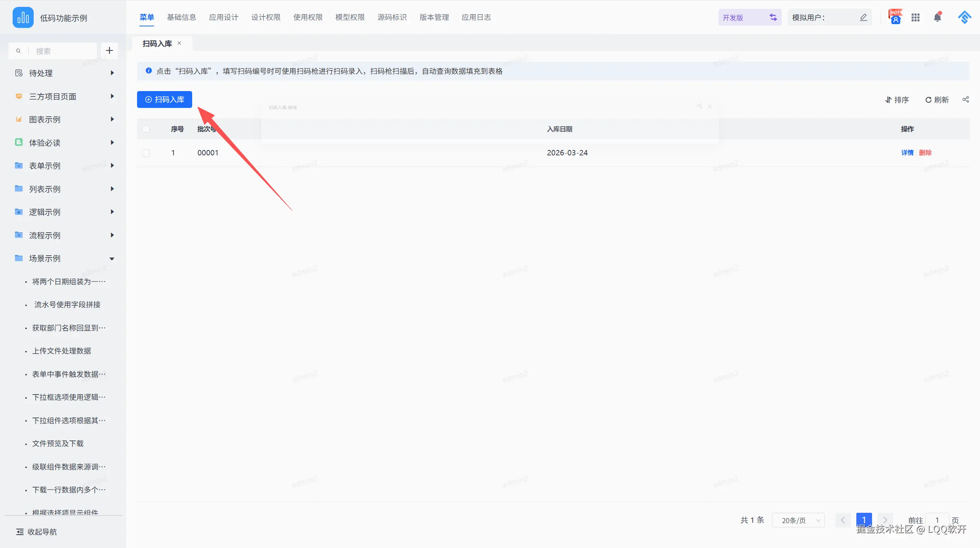Click the blue 扫码入库 button
Viewport: 980px width, 548px height.
(165, 99)
